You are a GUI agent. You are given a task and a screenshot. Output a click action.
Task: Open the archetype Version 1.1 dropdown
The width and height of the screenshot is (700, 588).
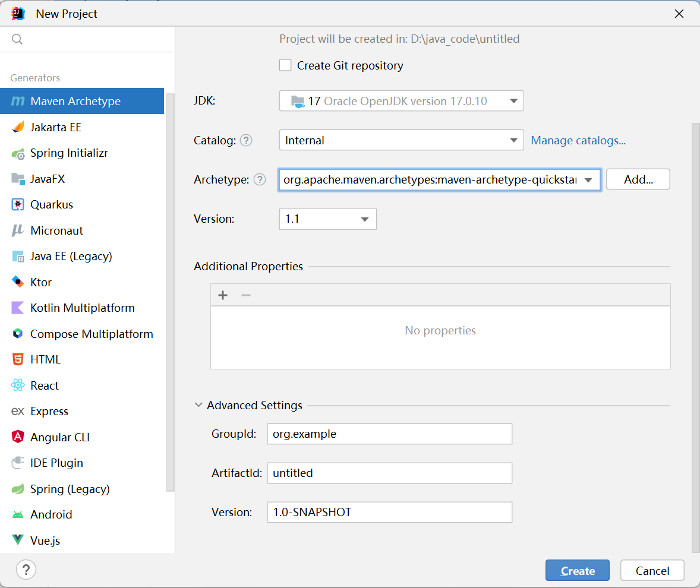[x=327, y=219]
